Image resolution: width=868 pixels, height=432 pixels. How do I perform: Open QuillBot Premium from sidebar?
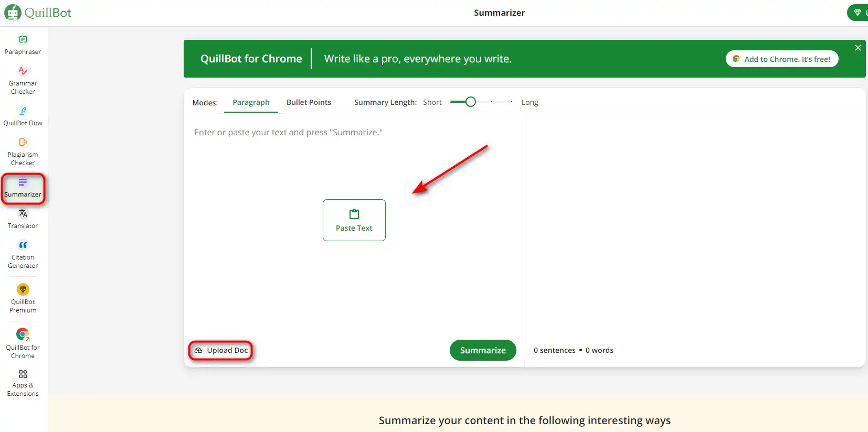click(x=23, y=298)
